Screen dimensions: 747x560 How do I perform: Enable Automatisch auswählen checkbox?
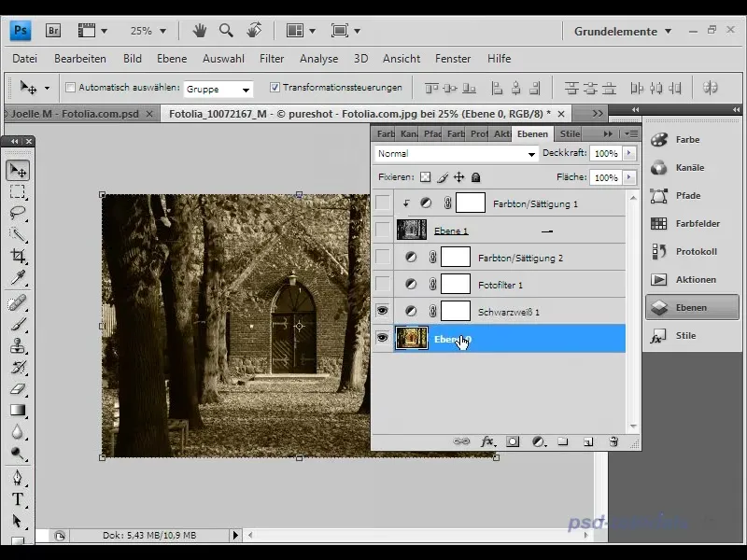coord(71,87)
